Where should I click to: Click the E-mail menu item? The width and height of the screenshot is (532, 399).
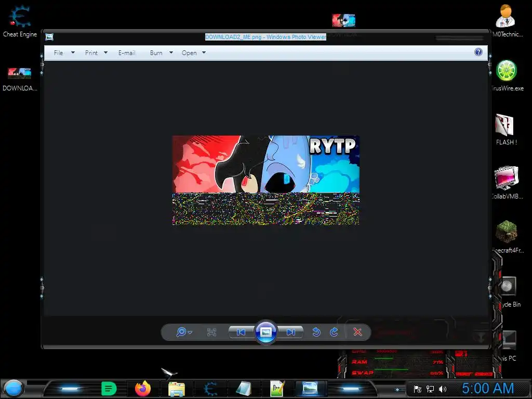click(x=127, y=53)
